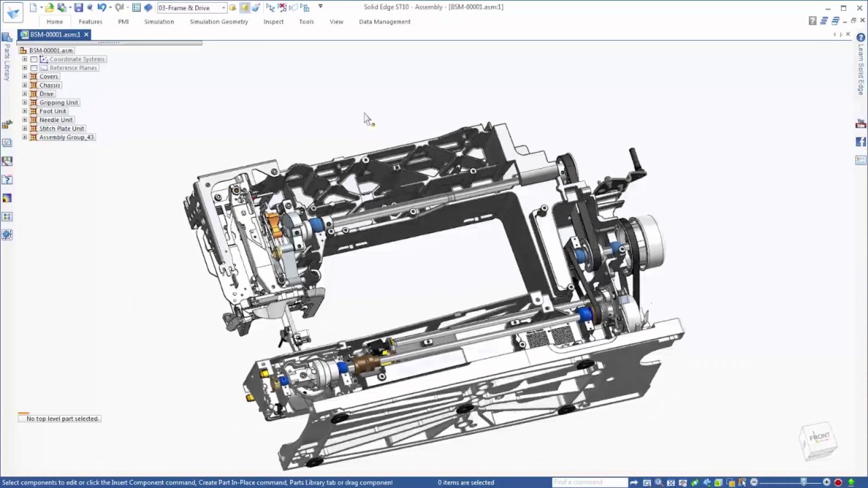Expand the Drive tree node

[24, 94]
